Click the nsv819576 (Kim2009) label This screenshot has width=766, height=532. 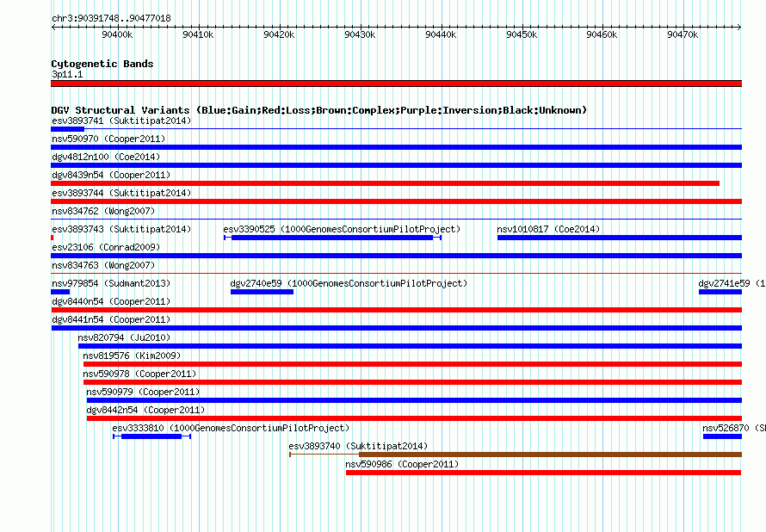click(x=132, y=356)
